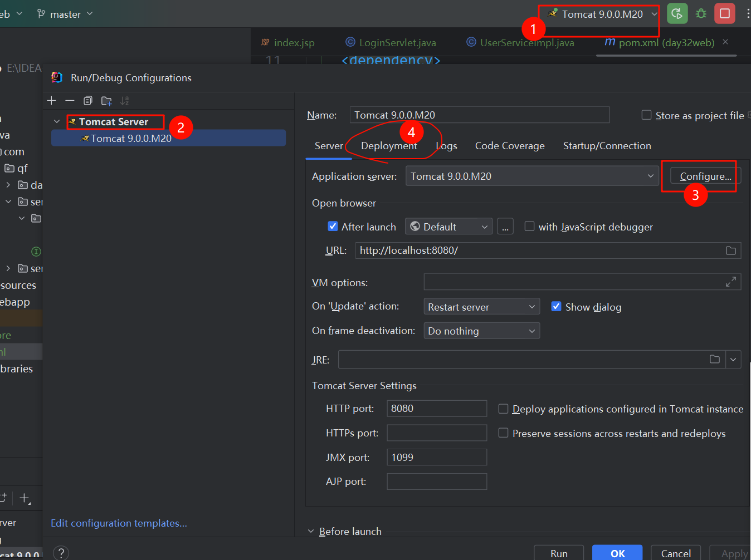
Task: Open run configuration selector Tomcat 9.0.0.M20
Action: [603, 14]
